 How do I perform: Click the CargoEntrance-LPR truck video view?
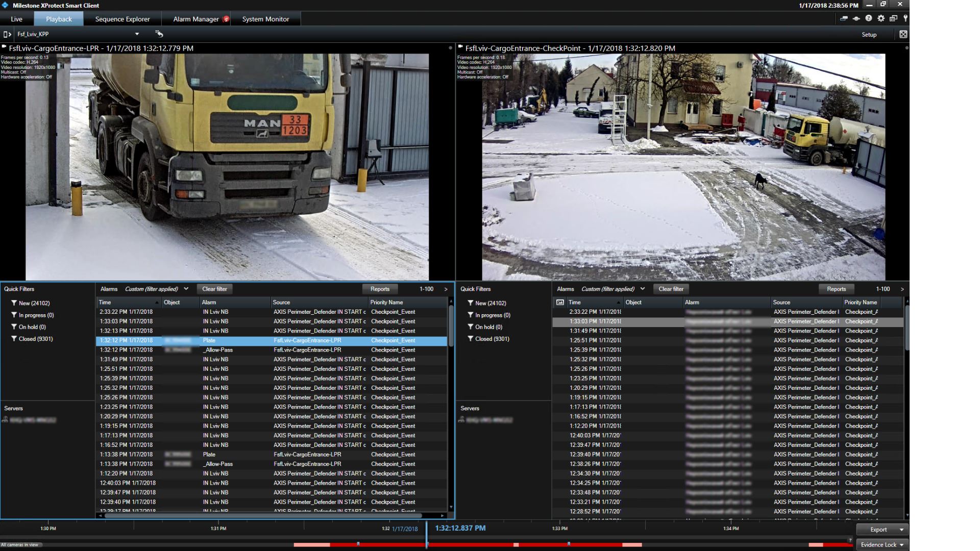(x=227, y=167)
